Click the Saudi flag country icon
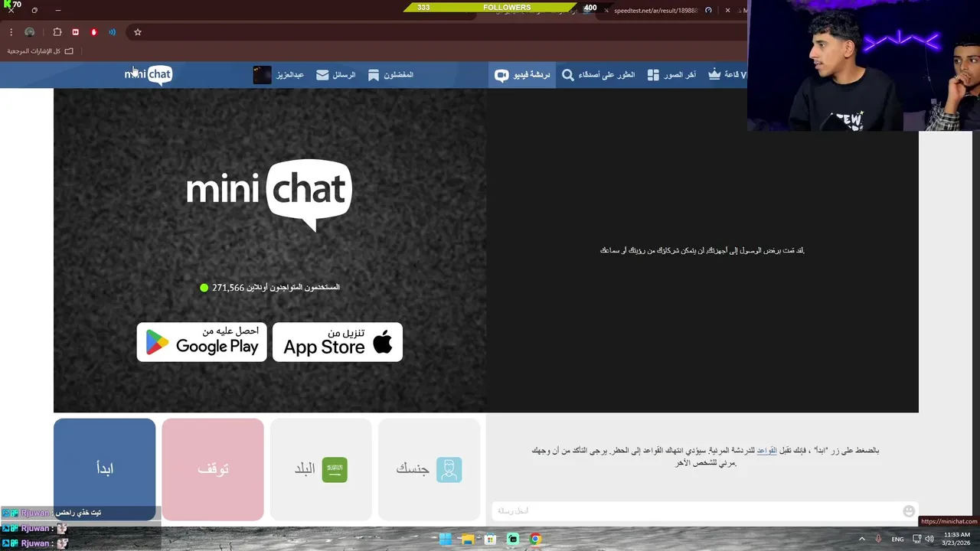Viewport: 980px width, 551px height. click(x=335, y=469)
